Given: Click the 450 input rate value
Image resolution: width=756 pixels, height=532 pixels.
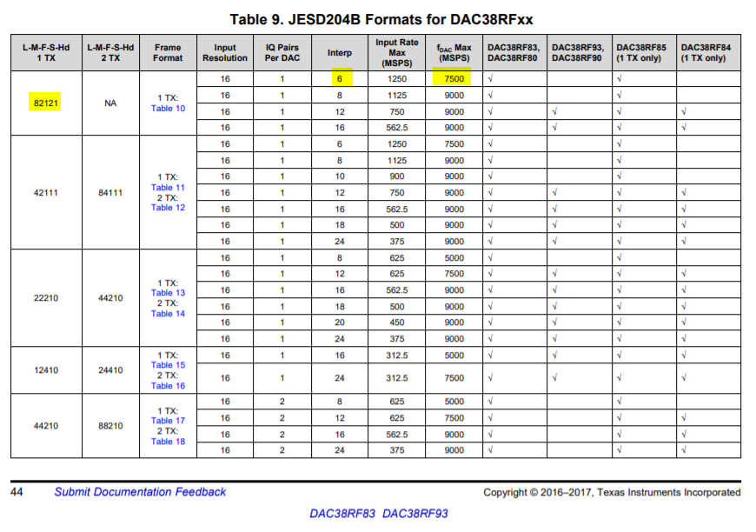Looking at the screenshot, I should [x=397, y=323].
